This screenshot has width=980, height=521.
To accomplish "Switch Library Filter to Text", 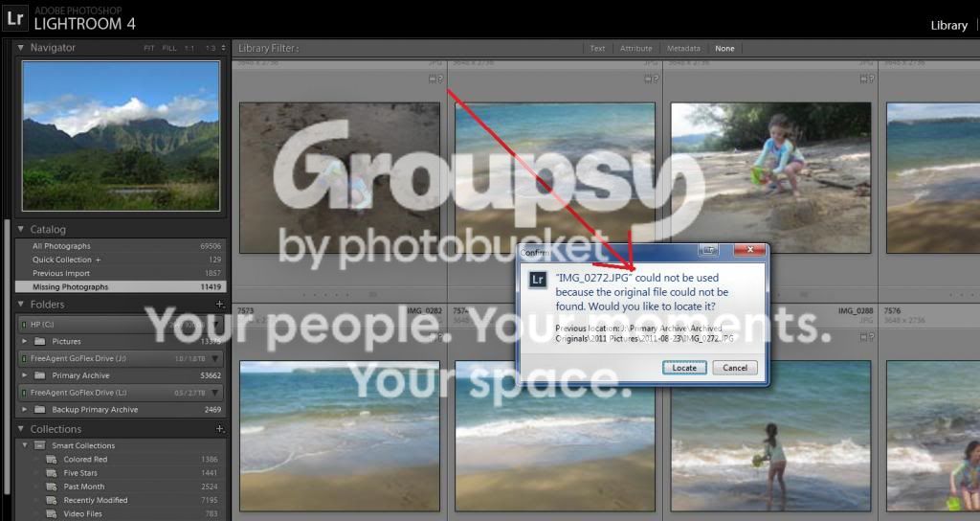I will (597, 48).
